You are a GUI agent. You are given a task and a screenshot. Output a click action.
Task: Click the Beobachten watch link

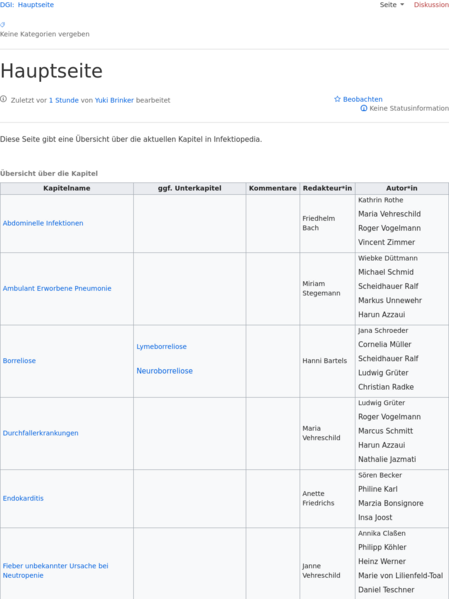[x=363, y=99]
